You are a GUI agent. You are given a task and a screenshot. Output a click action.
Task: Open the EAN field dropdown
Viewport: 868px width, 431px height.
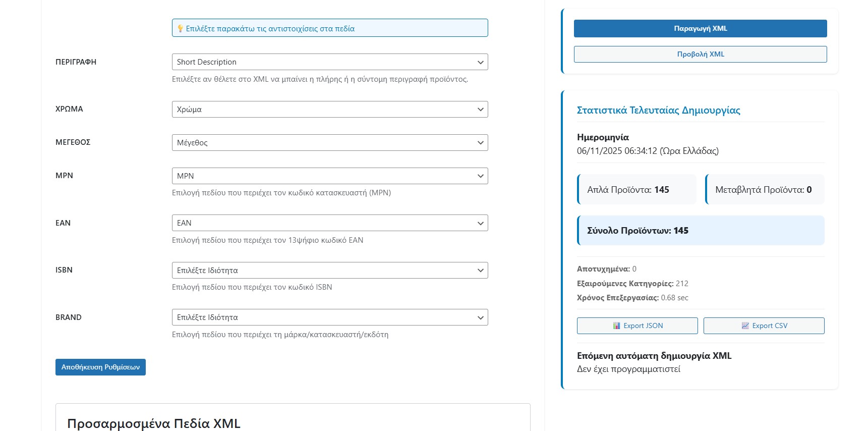[329, 223]
